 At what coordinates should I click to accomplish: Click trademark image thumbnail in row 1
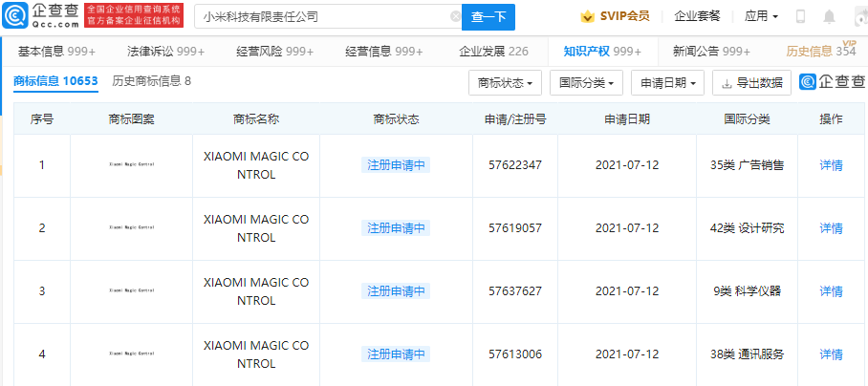point(131,165)
